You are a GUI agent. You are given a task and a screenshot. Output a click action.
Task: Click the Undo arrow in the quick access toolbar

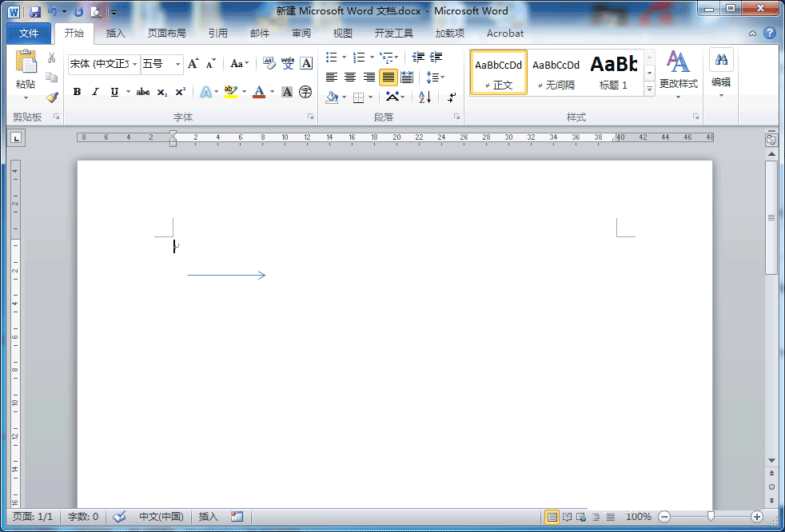[52, 12]
